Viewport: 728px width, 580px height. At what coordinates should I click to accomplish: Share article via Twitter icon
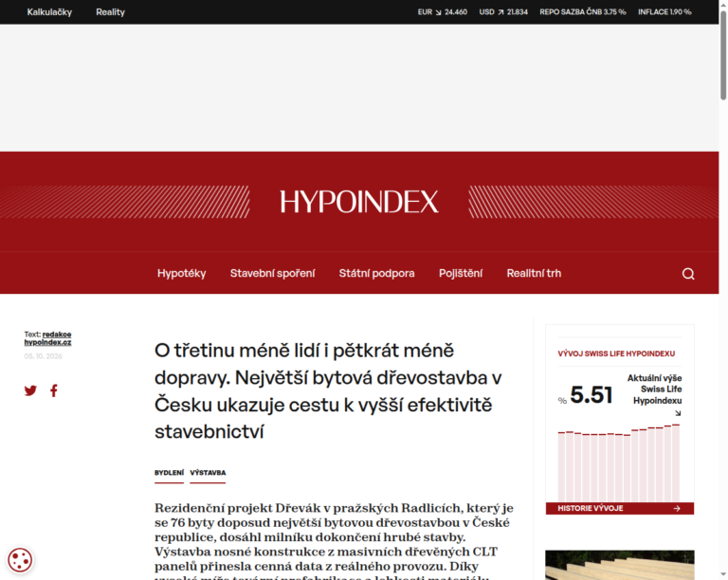(30, 390)
